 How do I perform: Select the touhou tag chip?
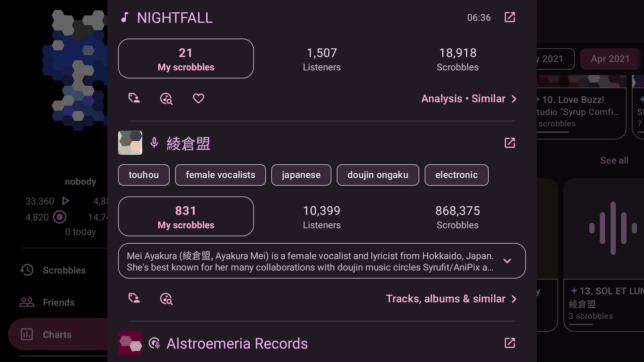click(144, 175)
